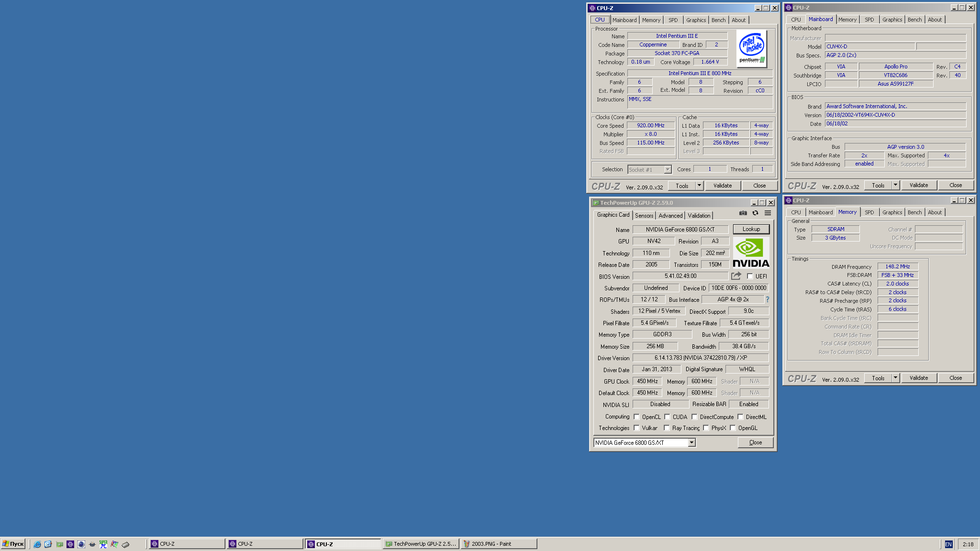
Task: Open the GPU-Z hamburger menu
Action: click(768, 213)
